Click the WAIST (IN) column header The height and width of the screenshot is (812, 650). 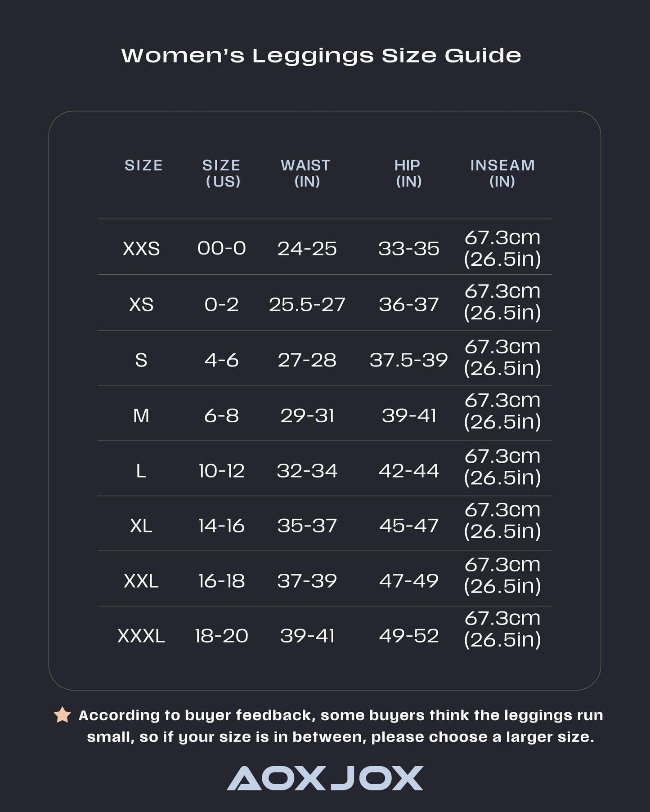pyautogui.click(x=306, y=173)
